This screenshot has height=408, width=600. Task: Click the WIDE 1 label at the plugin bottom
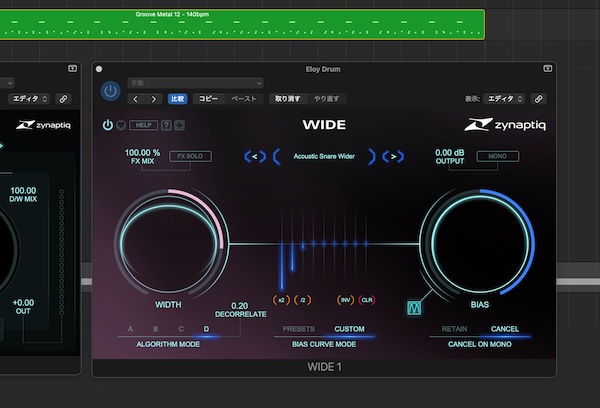(x=324, y=367)
